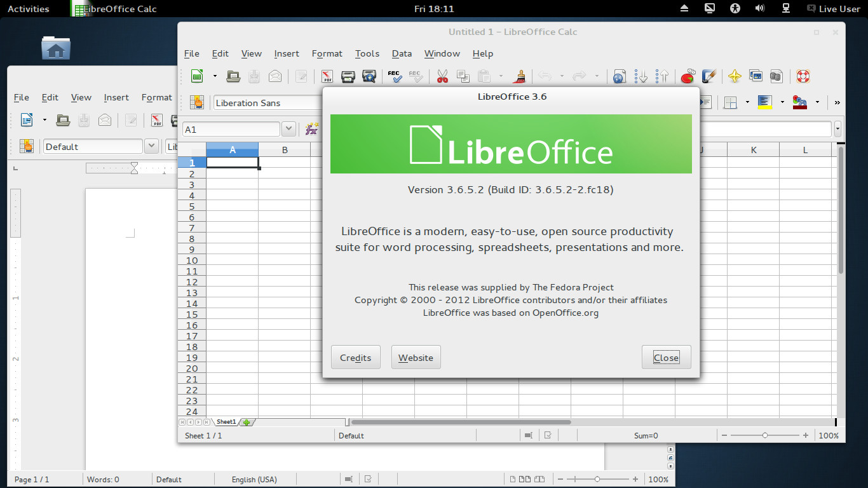The image size is (868, 488).
Task: Click the Print icon in Calc toolbar
Action: coord(348,76)
